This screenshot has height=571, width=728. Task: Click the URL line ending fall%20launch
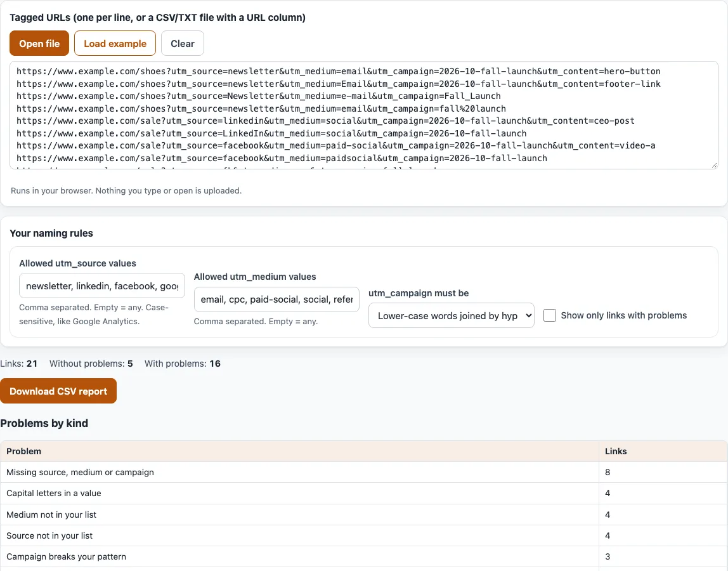tap(261, 108)
